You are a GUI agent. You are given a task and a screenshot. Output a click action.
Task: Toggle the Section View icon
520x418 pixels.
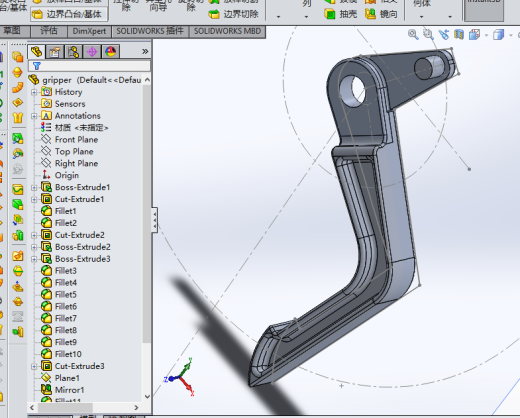coord(459,34)
